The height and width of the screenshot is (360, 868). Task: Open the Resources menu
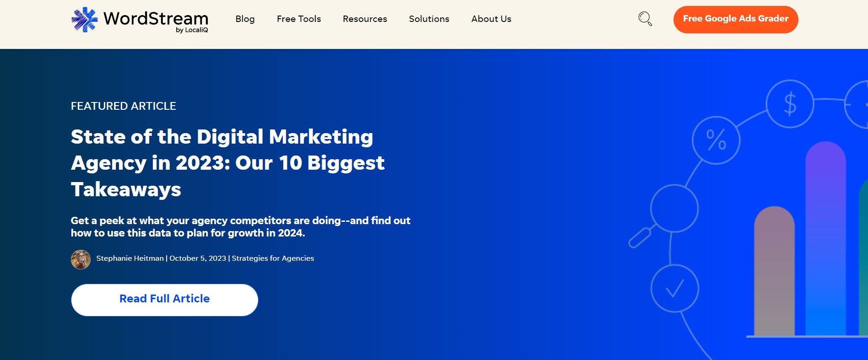365,19
